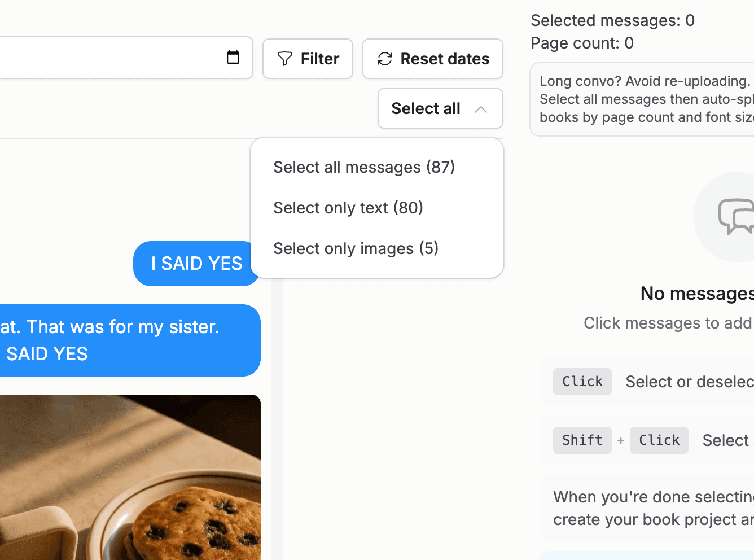Click the Reset dates button

point(433,59)
